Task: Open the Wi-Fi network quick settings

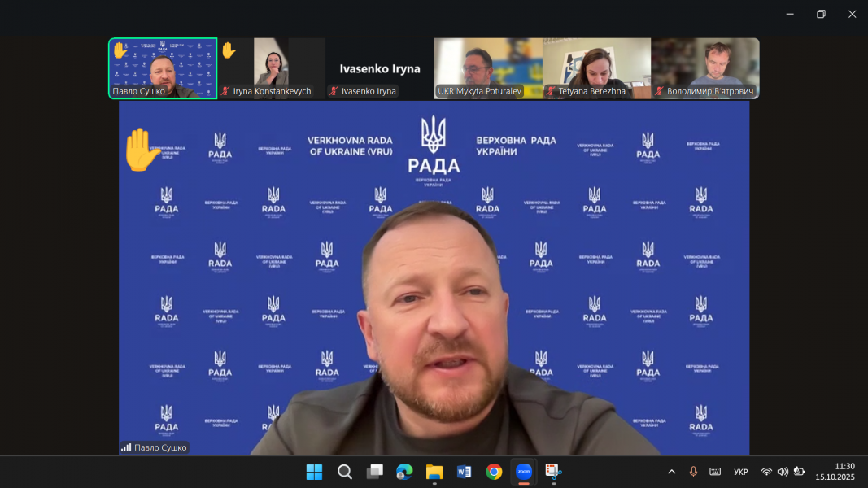Action: pyautogui.click(x=766, y=472)
